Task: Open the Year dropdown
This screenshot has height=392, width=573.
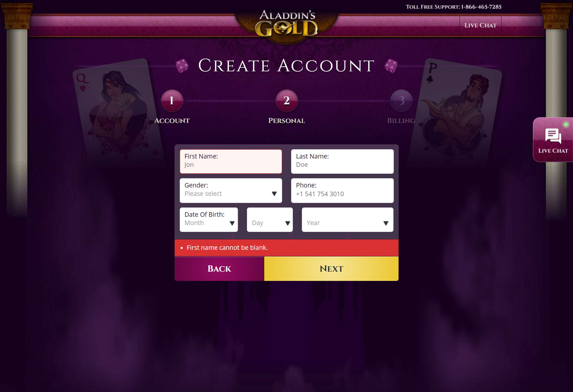Action: coord(347,220)
